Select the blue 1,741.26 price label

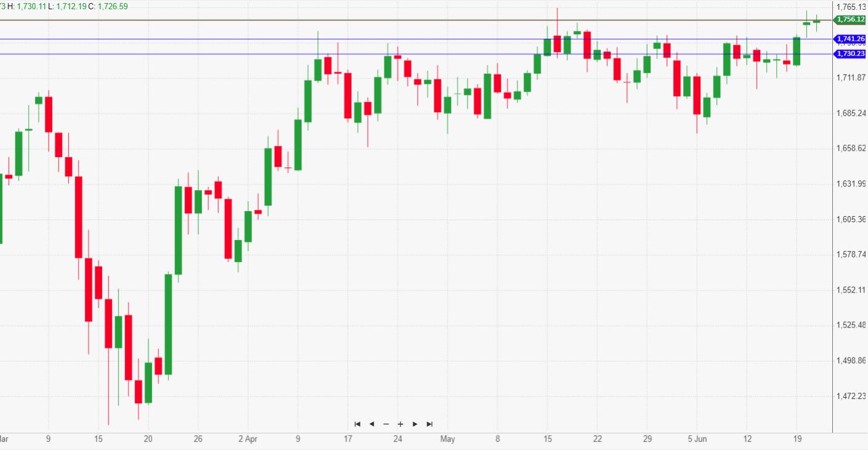point(850,39)
